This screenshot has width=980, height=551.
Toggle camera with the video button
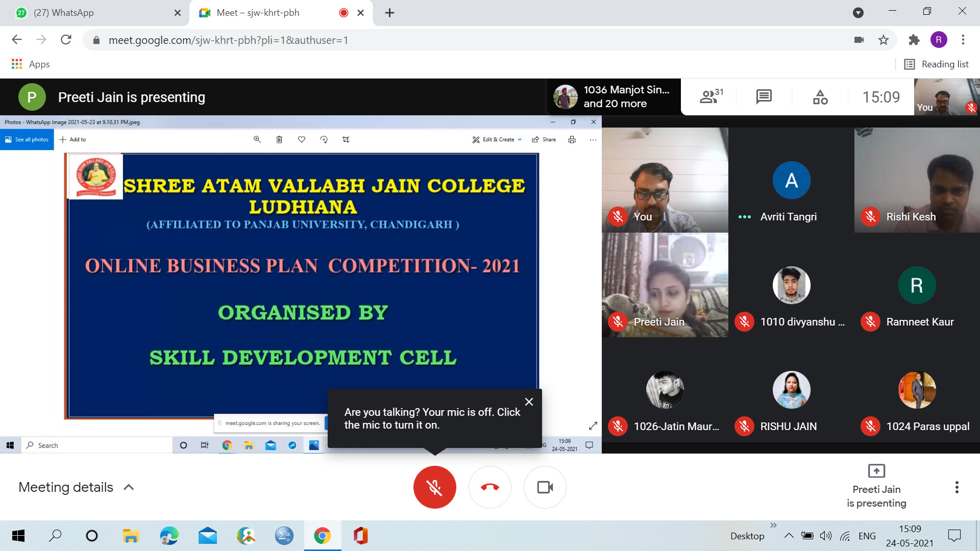coord(545,487)
